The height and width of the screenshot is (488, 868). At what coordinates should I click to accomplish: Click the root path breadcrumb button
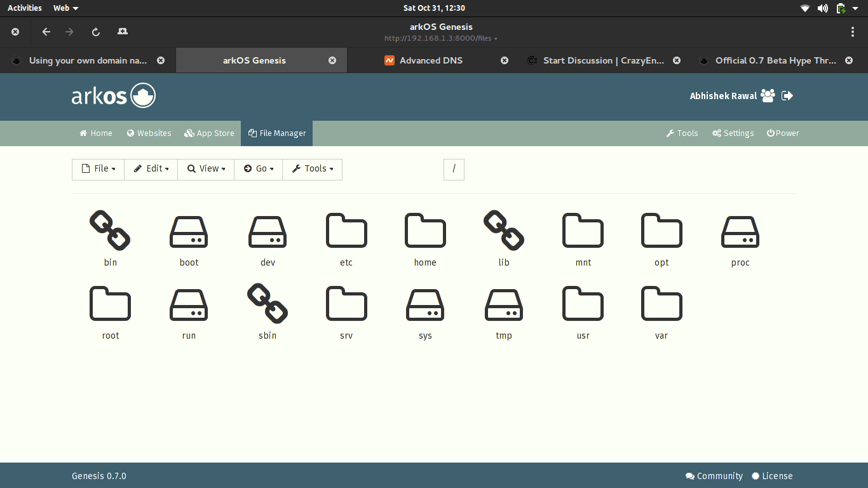click(x=454, y=169)
